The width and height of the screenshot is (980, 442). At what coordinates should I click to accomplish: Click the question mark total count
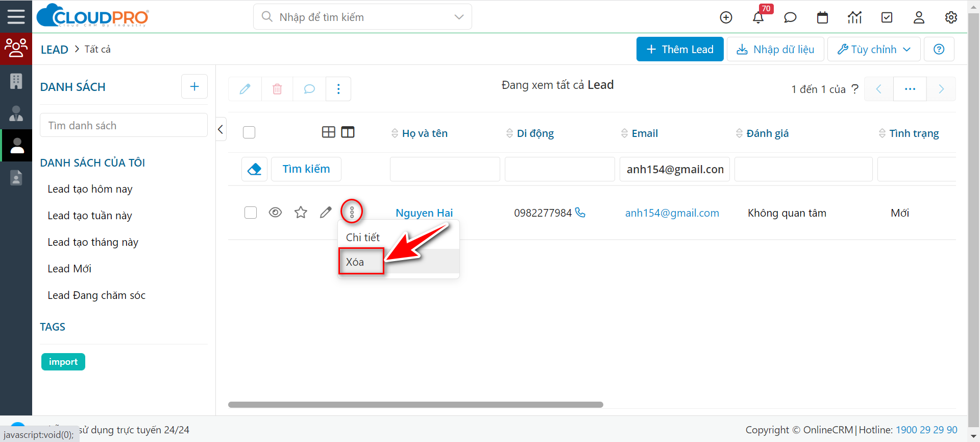855,89
